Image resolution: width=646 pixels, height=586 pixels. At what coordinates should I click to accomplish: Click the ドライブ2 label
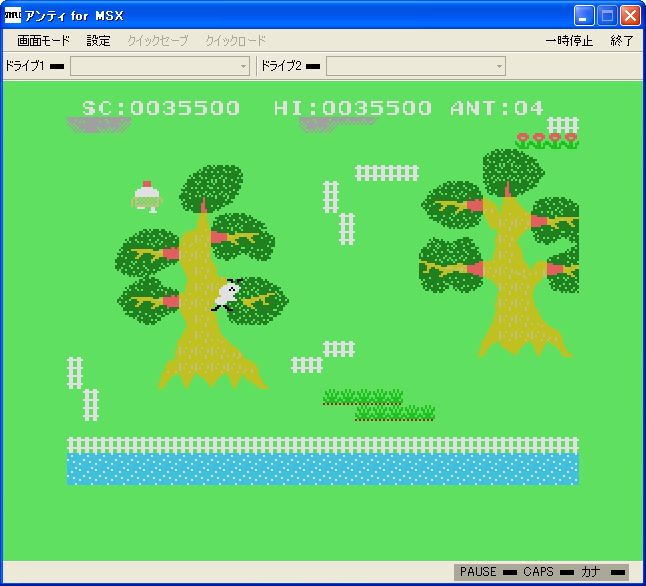(281, 66)
